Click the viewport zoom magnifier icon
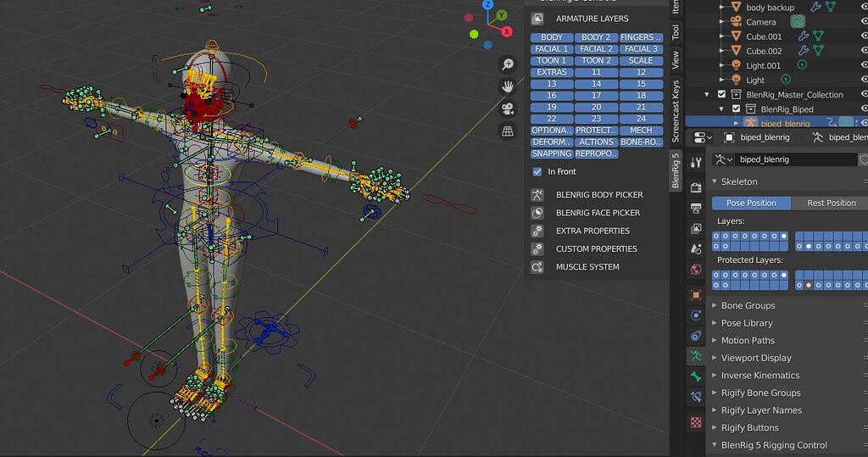Screen dimensions: 868x457 point(508,64)
